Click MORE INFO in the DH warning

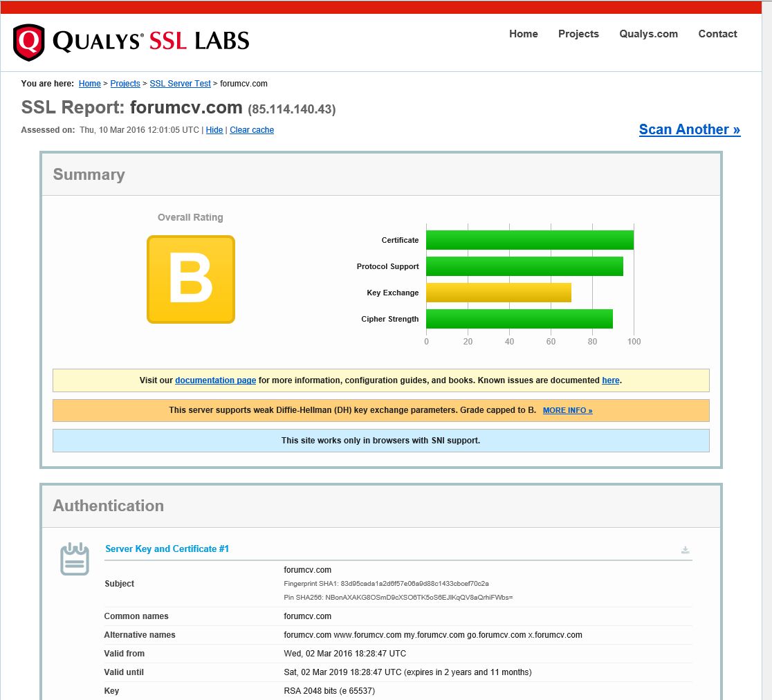[568, 411]
